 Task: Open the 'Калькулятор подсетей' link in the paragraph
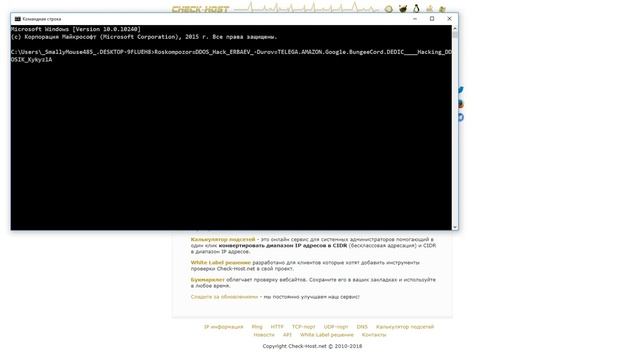(223, 239)
